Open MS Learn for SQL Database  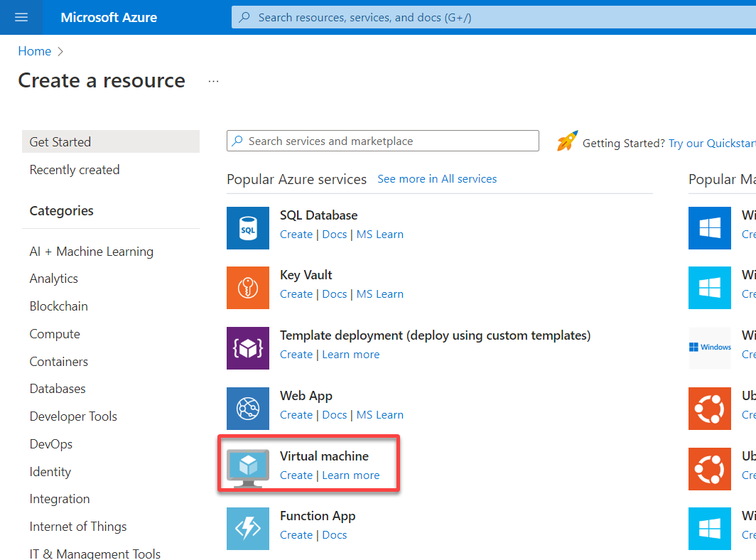[379, 235]
